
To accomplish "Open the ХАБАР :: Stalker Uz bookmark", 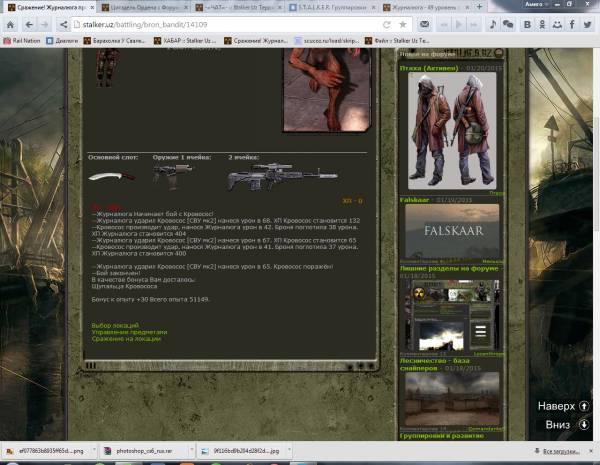I will pos(185,41).
